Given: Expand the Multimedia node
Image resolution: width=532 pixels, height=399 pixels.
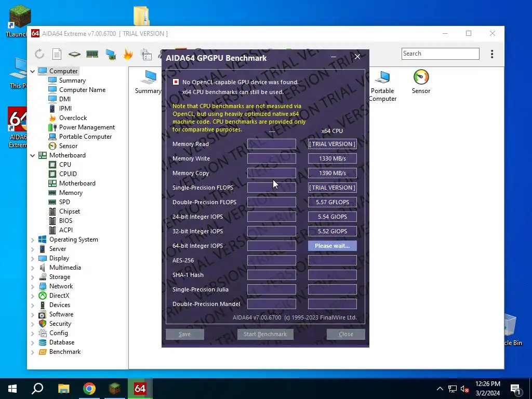Looking at the screenshot, I should tap(33, 268).
